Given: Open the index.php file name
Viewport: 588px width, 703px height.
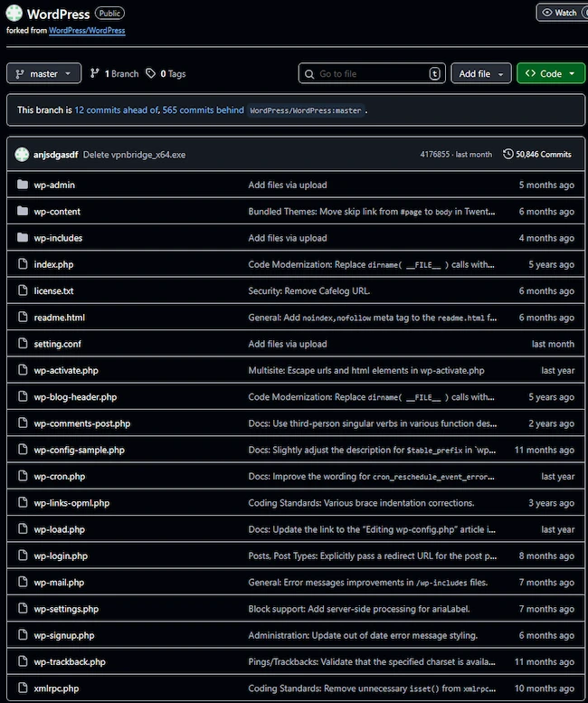Looking at the screenshot, I should [x=53, y=264].
